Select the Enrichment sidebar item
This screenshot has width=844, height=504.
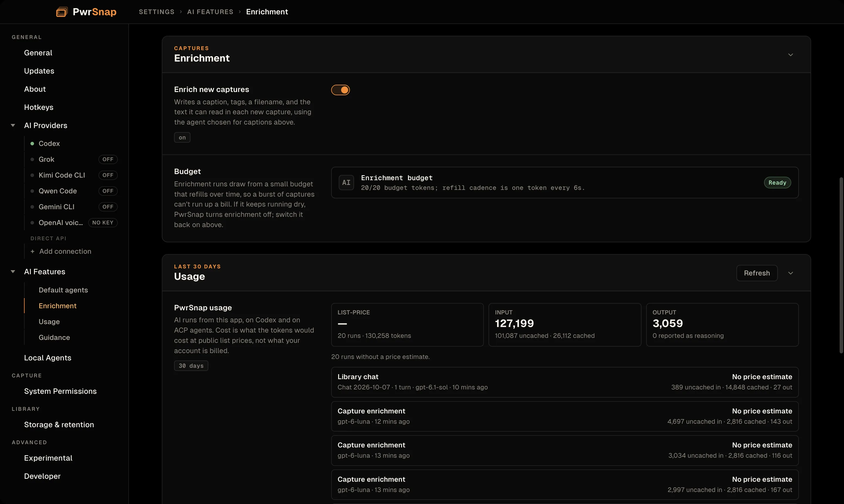58,306
